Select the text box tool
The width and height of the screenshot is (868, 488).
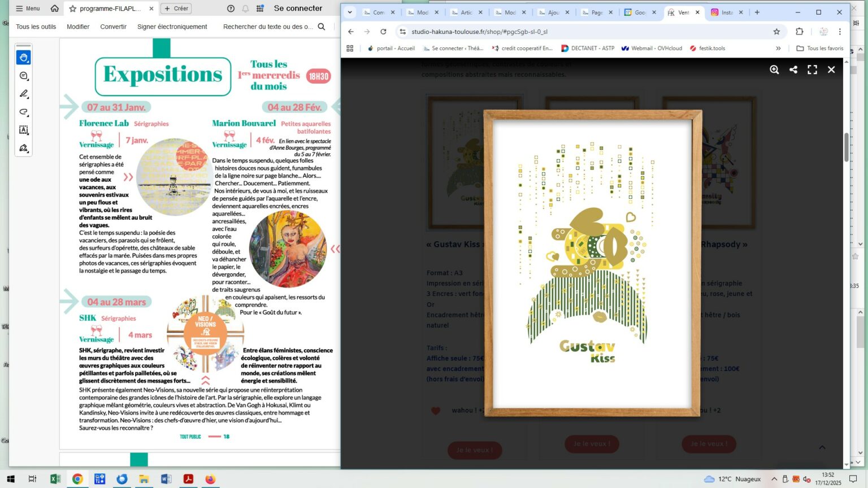click(24, 130)
